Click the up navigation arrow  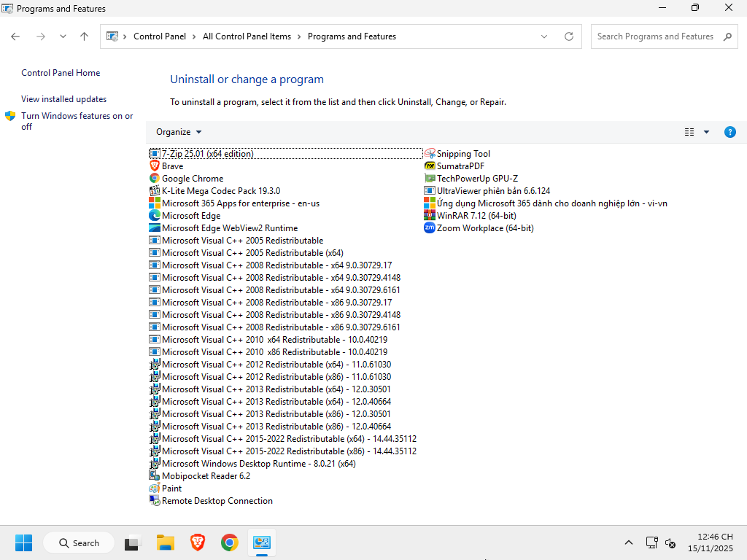tap(84, 36)
